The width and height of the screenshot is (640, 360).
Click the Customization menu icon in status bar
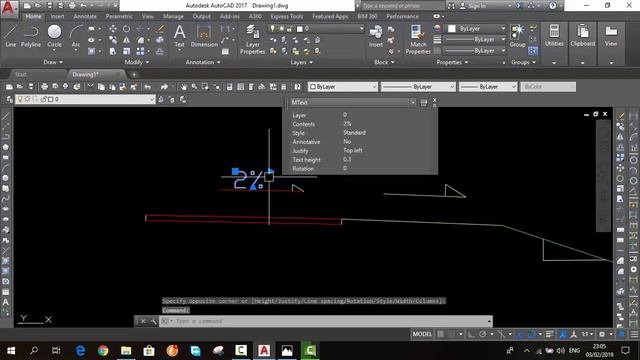click(x=634, y=334)
